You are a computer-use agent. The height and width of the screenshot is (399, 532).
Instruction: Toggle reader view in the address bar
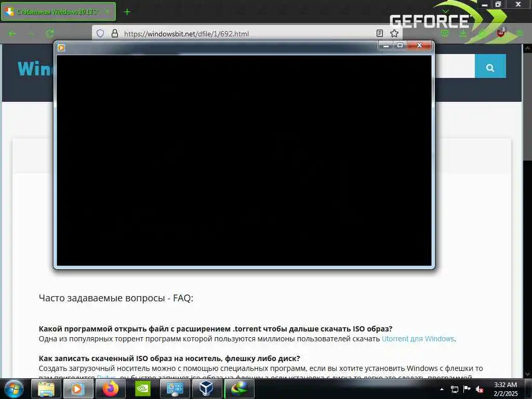380,33
